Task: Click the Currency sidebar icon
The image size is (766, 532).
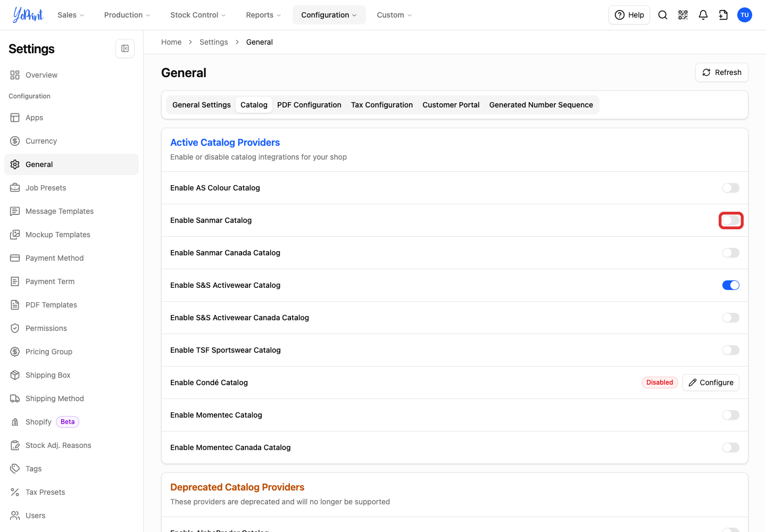Action: [x=15, y=141]
